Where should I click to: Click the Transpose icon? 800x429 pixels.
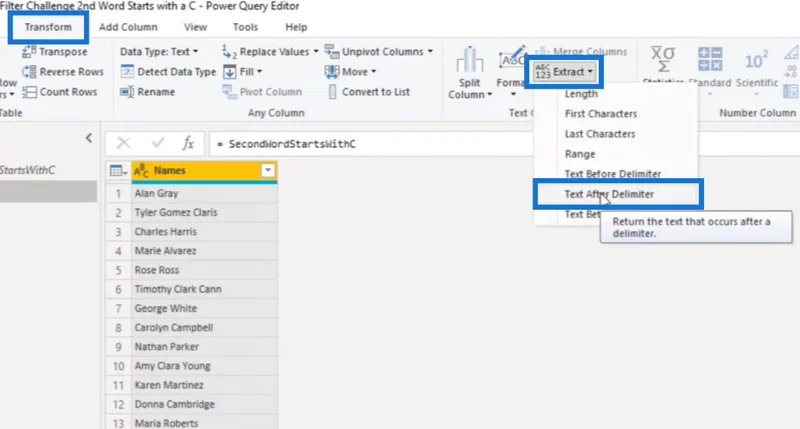tap(29, 52)
